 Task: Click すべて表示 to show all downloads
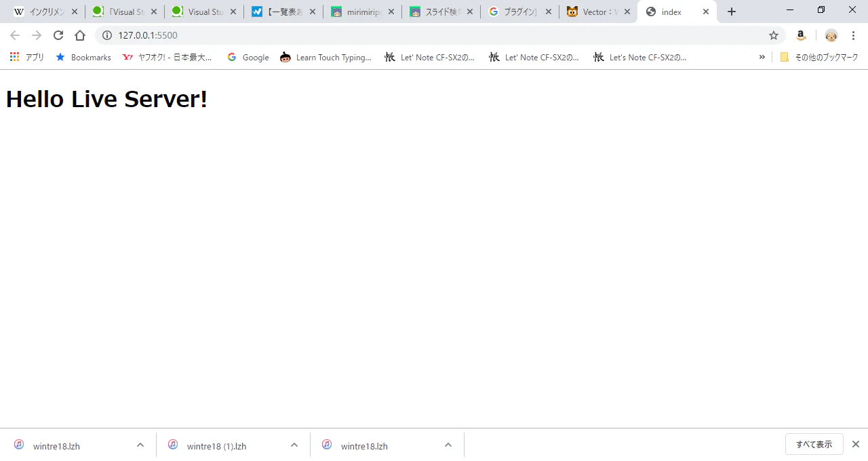point(814,444)
